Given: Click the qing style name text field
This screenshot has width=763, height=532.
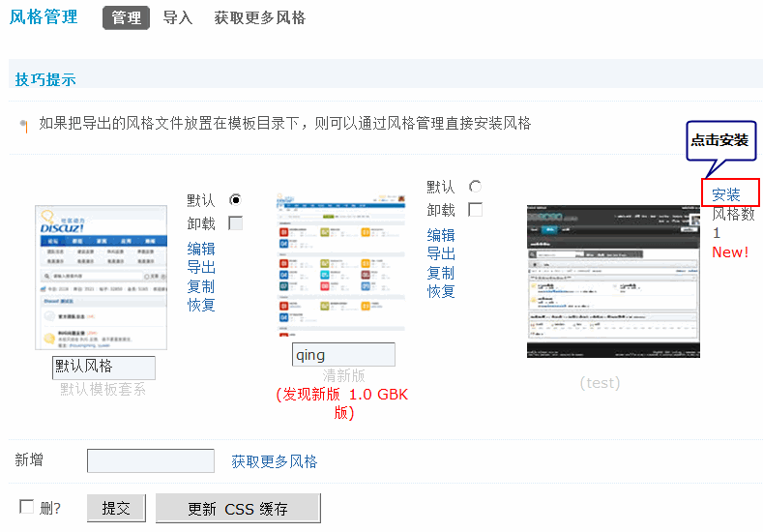Looking at the screenshot, I should click(x=343, y=355).
